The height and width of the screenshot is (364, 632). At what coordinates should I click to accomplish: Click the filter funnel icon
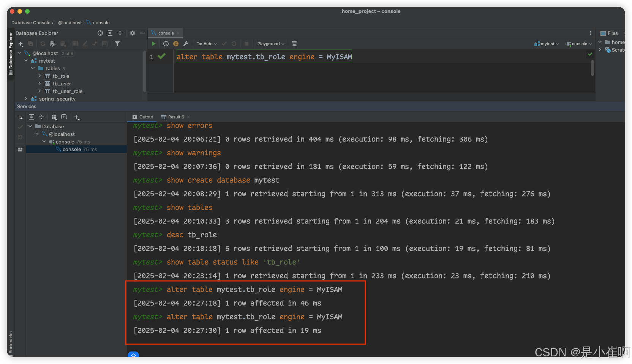pyautogui.click(x=117, y=44)
